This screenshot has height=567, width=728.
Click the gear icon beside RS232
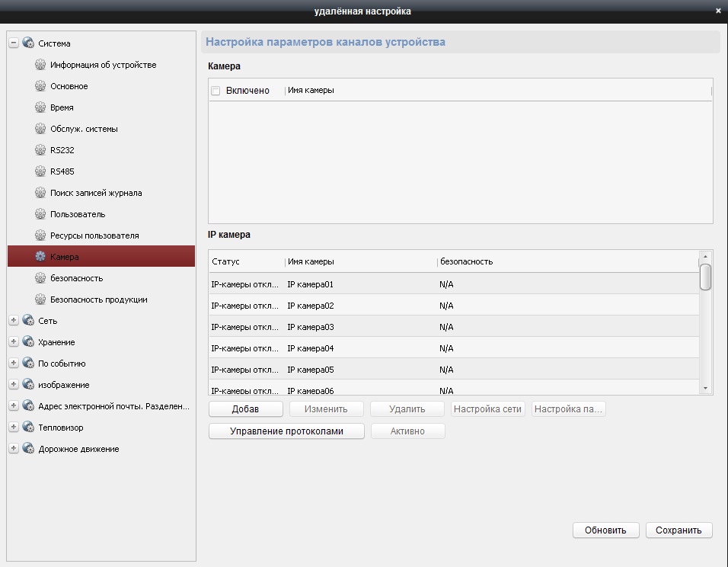tap(40, 150)
